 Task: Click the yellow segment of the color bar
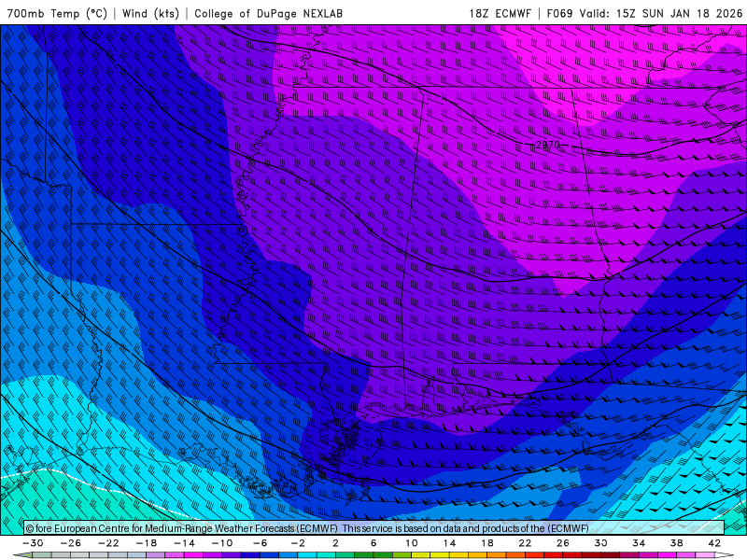pos(440,555)
